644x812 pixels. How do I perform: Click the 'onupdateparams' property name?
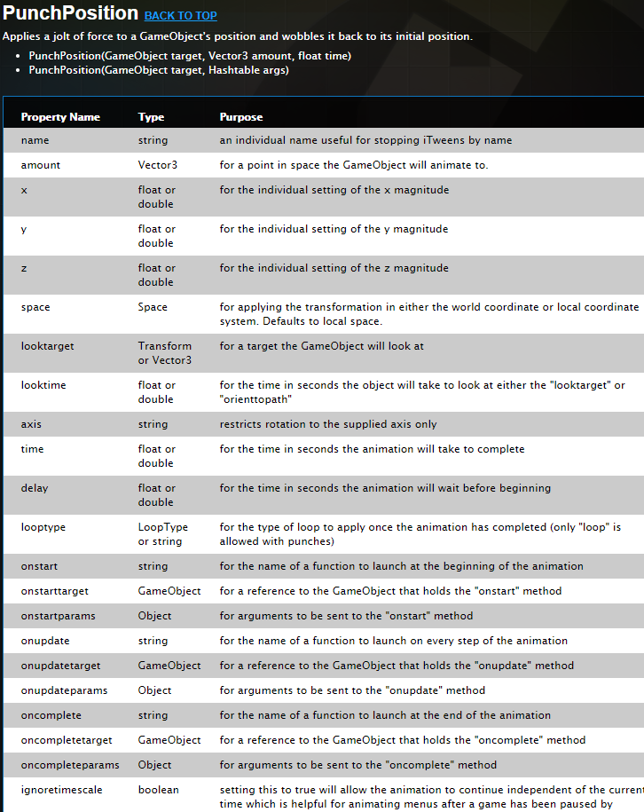(64, 690)
